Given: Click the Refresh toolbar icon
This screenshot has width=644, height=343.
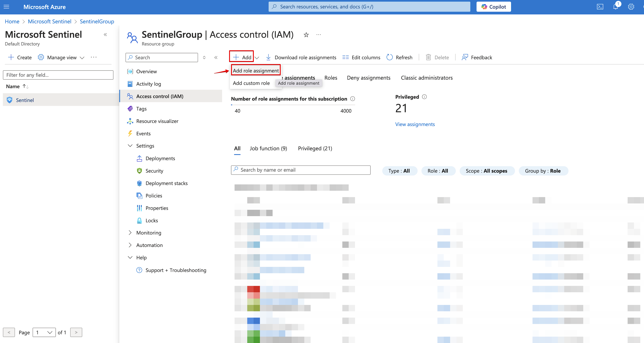Looking at the screenshot, I should pyautogui.click(x=390, y=57).
